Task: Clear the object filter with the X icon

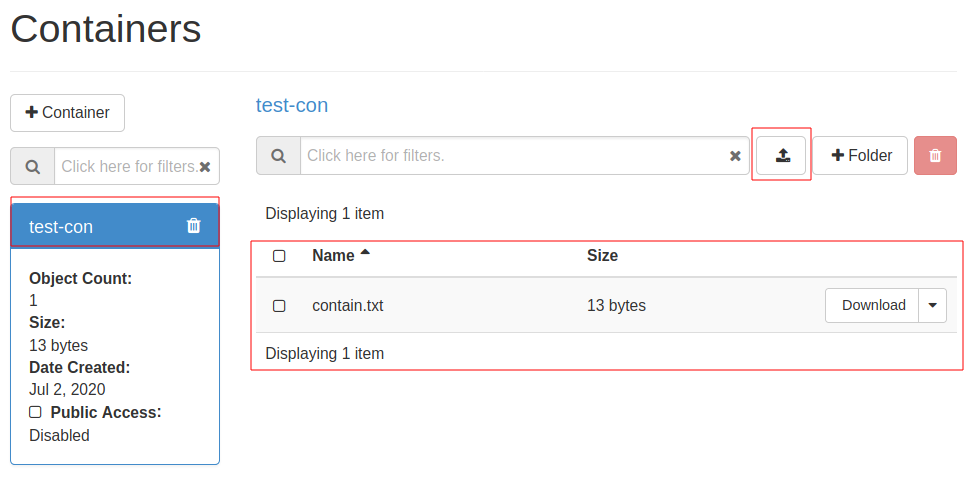Action: (x=735, y=156)
